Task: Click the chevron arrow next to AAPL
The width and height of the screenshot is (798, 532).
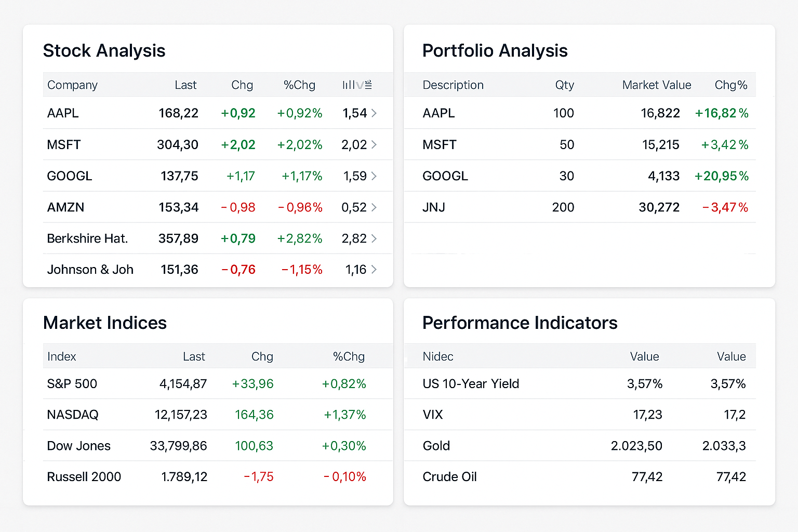Action: coord(375,113)
